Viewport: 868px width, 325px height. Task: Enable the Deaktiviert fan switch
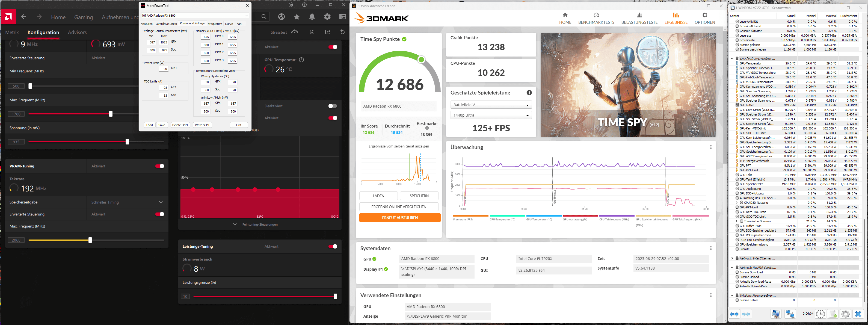(333, 106)
